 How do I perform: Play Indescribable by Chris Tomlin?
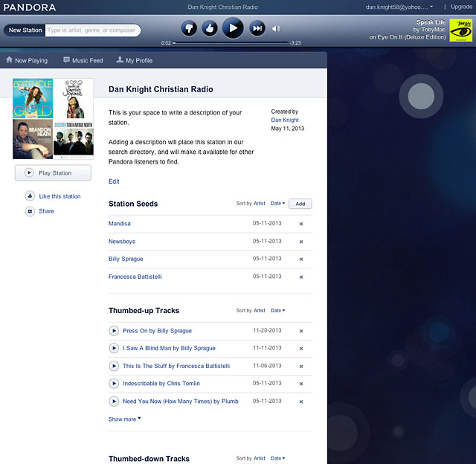114,384
